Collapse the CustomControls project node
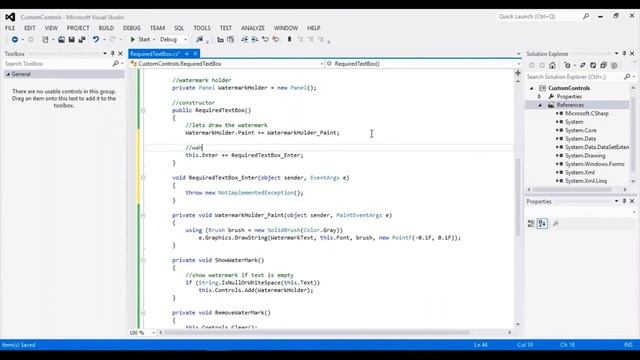 click(x=531, y=88)
